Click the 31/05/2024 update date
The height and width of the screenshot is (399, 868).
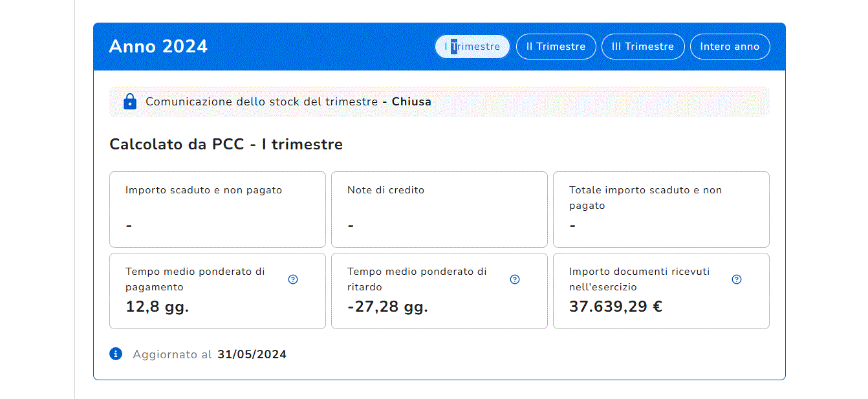[x=252, y=354]
